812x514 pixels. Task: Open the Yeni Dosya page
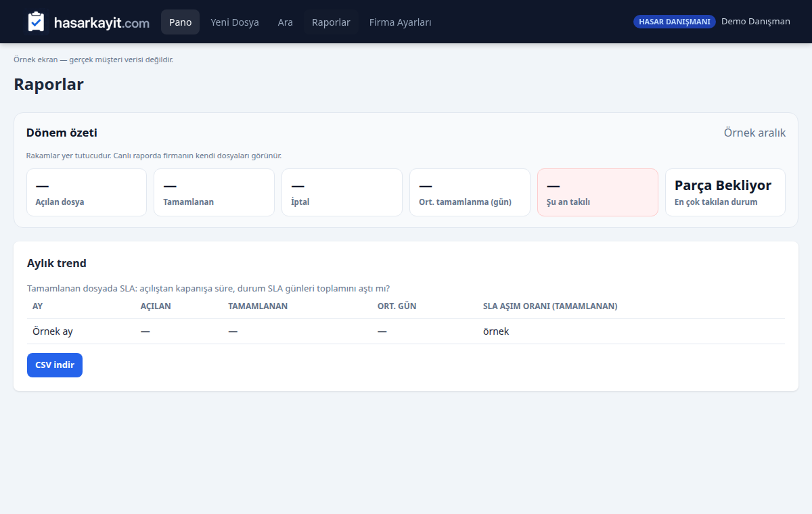tap(235, 22)
